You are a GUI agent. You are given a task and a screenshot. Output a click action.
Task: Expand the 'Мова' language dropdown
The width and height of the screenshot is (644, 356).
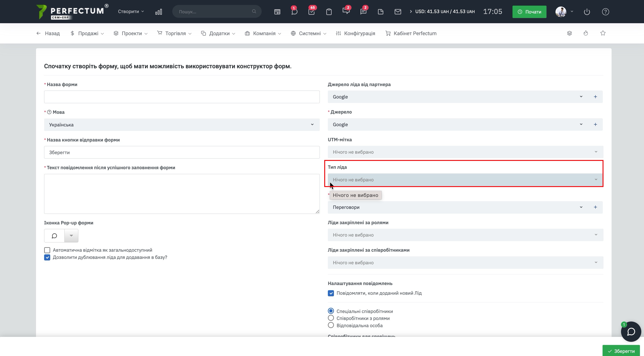182,125
